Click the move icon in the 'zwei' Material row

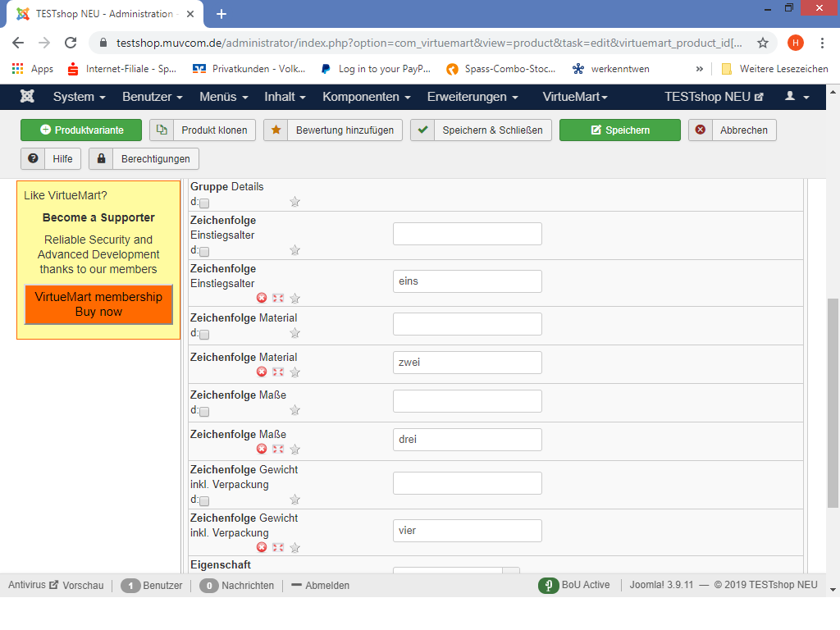[x=278, y=372]
